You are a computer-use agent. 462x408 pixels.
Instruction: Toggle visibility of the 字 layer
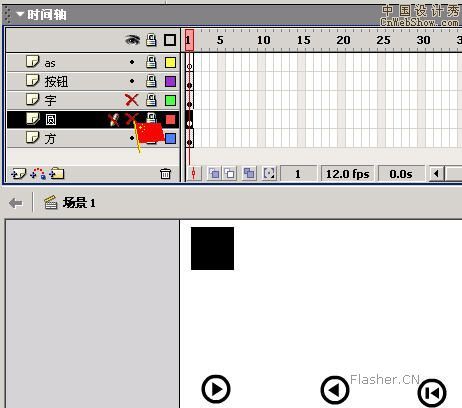click(132, 100)
